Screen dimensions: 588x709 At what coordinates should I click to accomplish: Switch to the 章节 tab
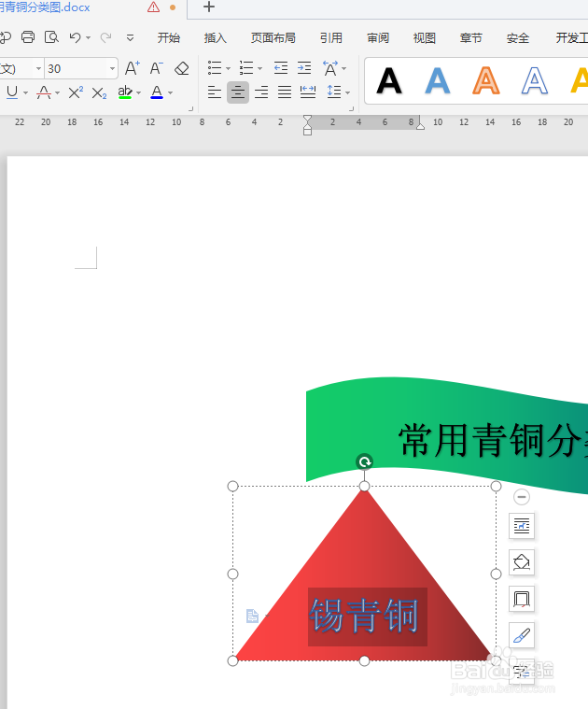(471, 38)
